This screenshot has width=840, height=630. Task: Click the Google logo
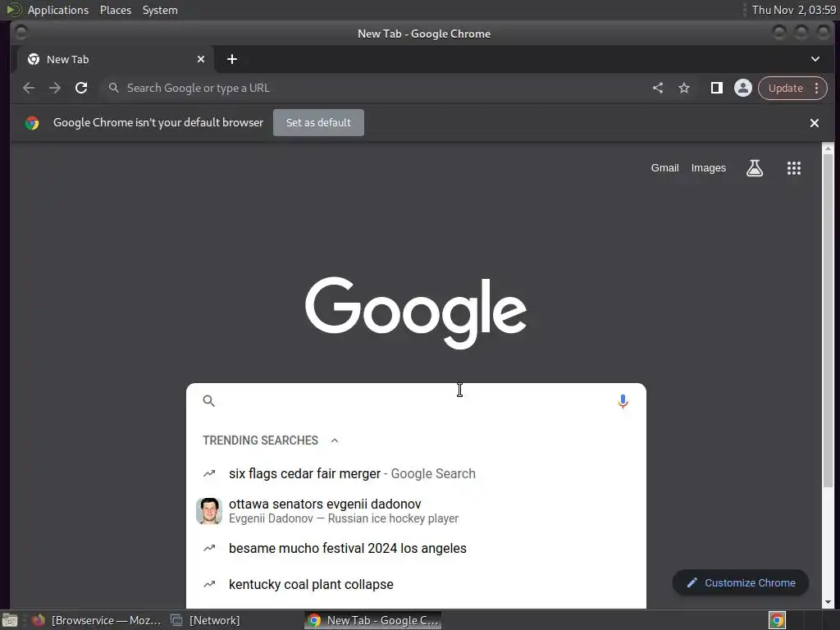(x=416, y=313)
